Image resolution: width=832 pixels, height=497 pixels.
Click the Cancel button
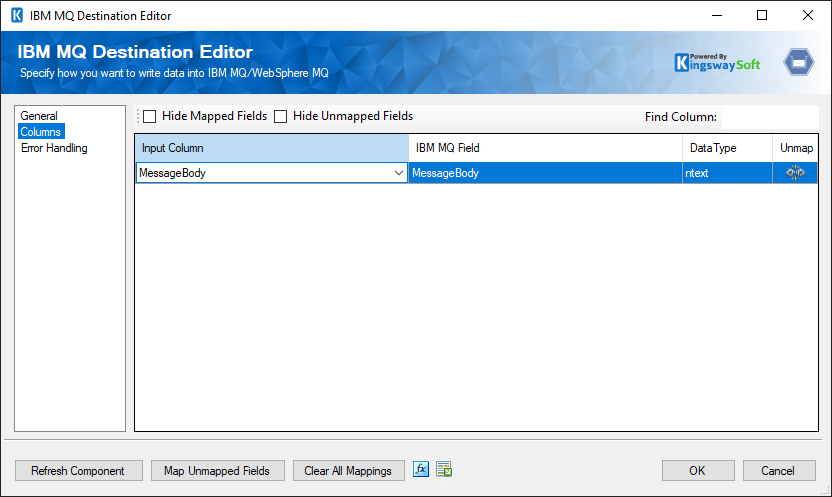tap(779, 470)
